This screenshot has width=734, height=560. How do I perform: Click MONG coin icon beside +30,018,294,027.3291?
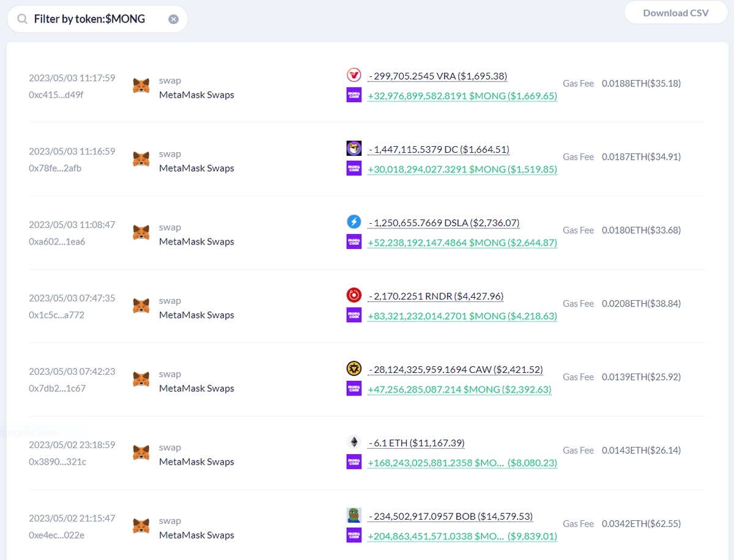354,168
